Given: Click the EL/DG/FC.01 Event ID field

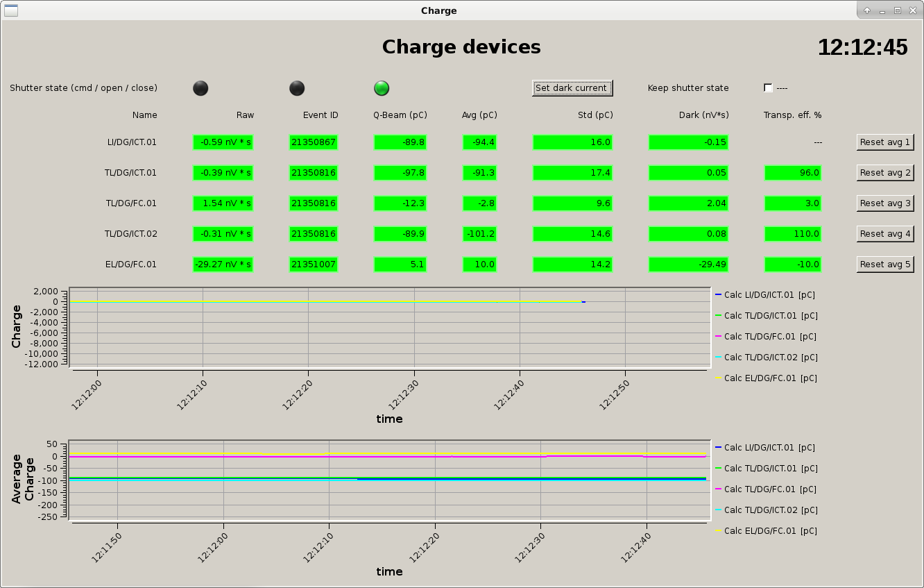Looking at the screenshot, I should pyautogui.click(x=314, y=264).
